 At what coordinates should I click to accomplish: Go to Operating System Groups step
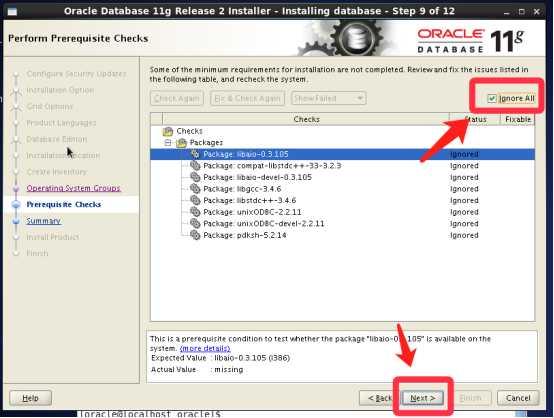pos(73,188)
